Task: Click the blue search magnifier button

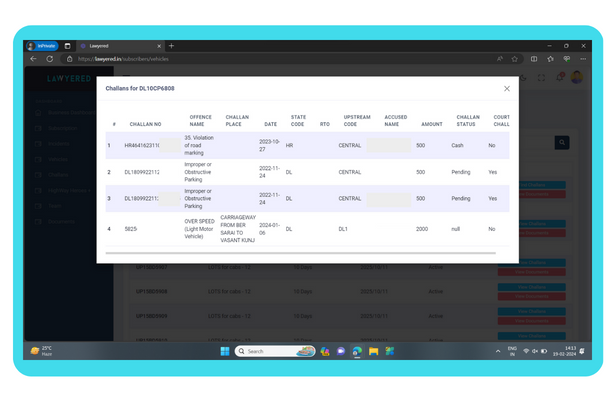Action: pyautogui.click(x=562, y=143)
